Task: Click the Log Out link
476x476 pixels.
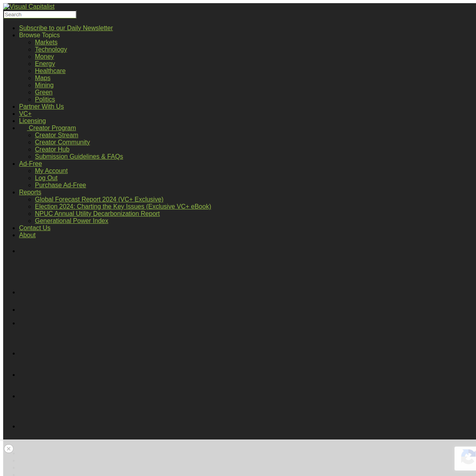Action: click(x=46, y=178)
